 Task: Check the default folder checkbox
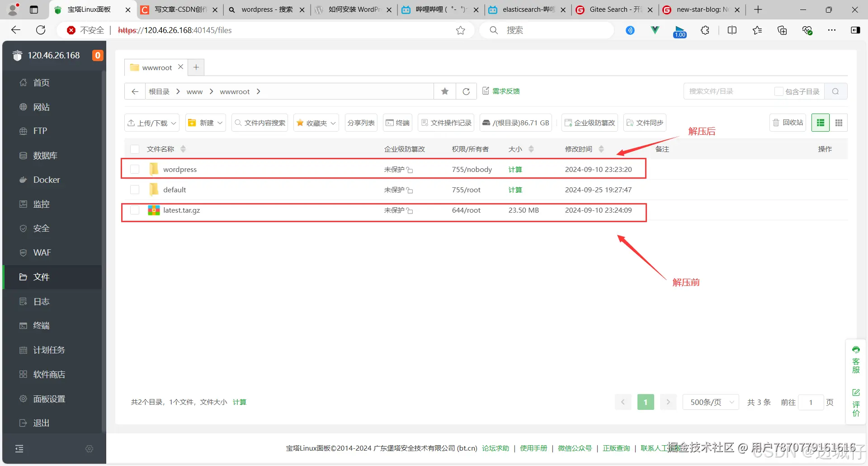point(135,190)
